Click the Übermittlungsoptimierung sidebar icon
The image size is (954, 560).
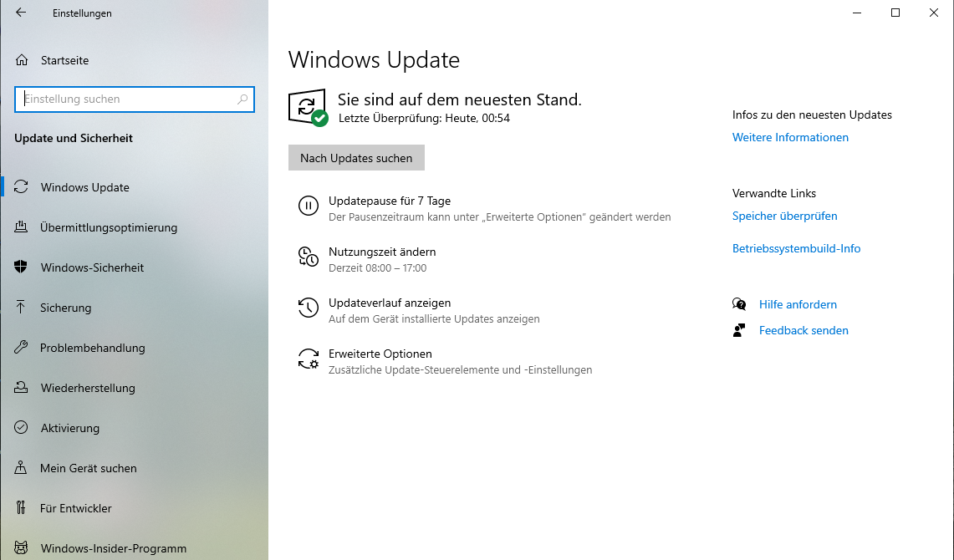(21, 227)
